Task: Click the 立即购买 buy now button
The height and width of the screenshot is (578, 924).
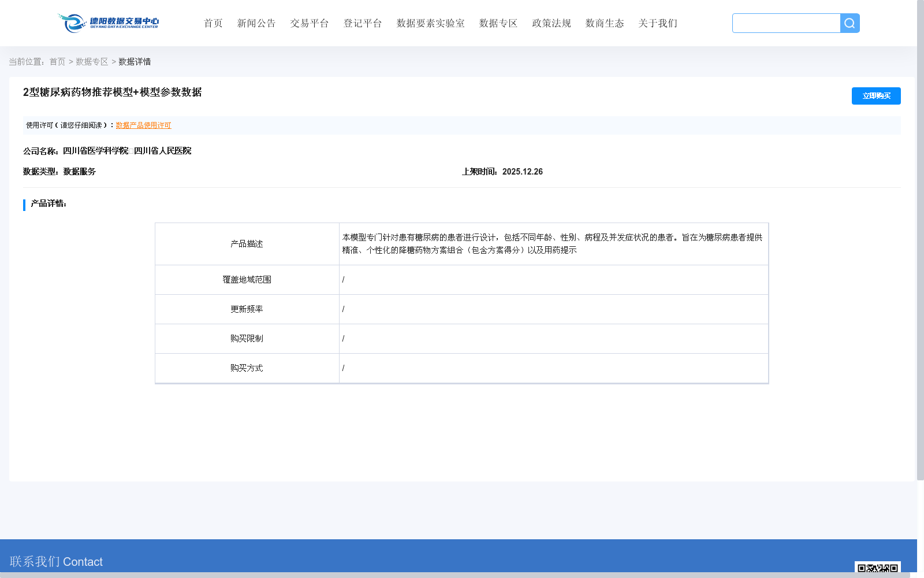Action: (x=876, y=96)
